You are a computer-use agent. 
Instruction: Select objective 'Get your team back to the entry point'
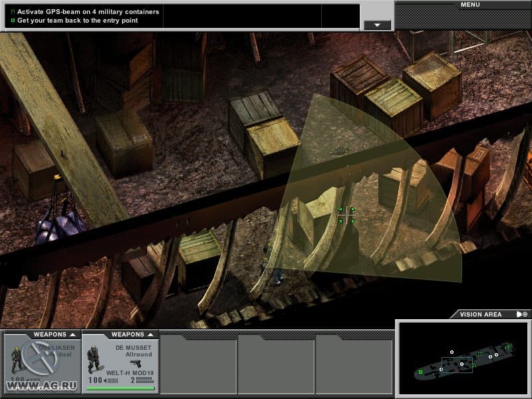tap(77, 21)
